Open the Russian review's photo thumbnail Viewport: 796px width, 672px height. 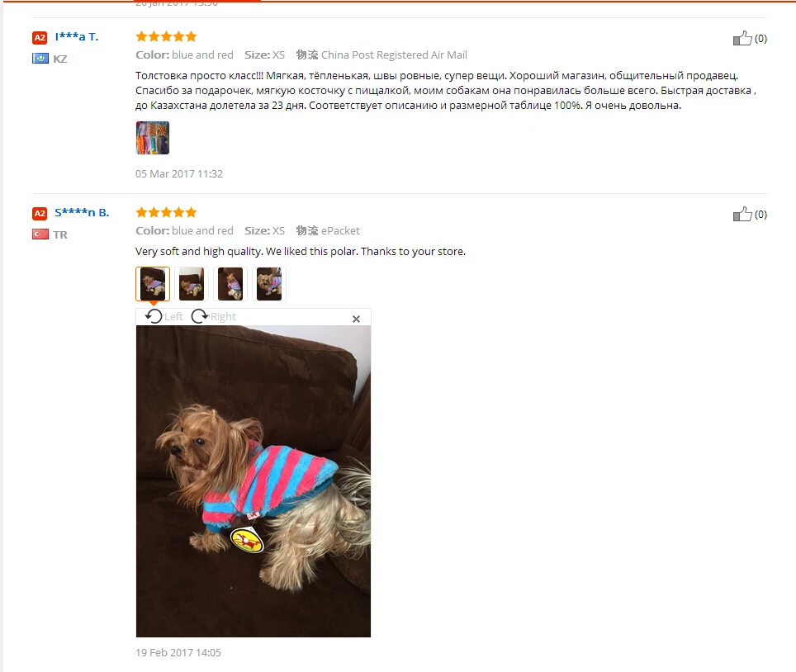click(153, 138)
